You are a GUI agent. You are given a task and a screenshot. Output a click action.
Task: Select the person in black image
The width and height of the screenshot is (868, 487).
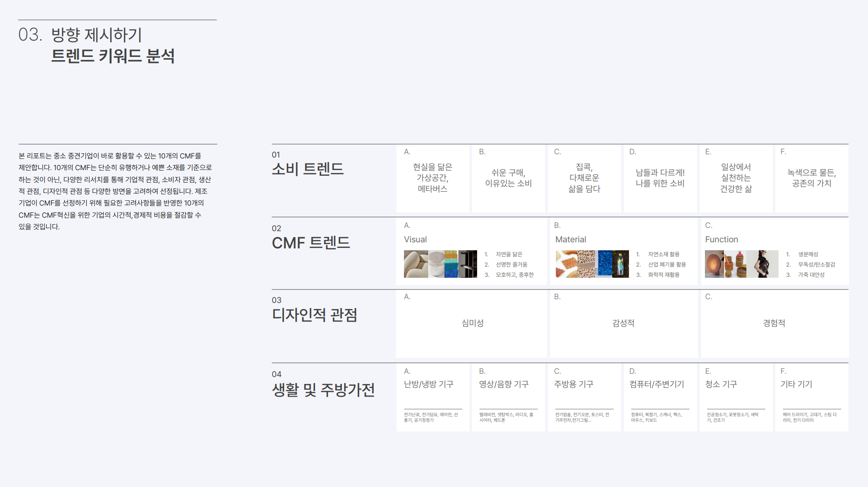[x=763, y=264]
